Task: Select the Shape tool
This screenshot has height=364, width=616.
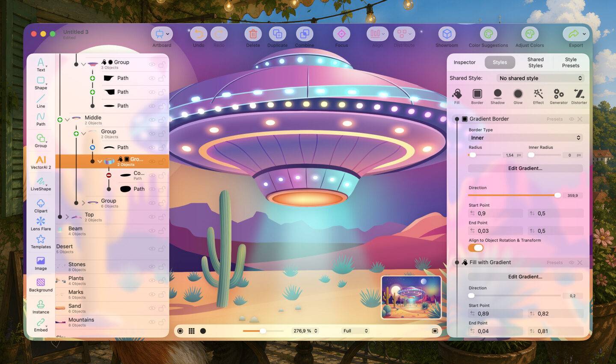Action: point(41,83)
